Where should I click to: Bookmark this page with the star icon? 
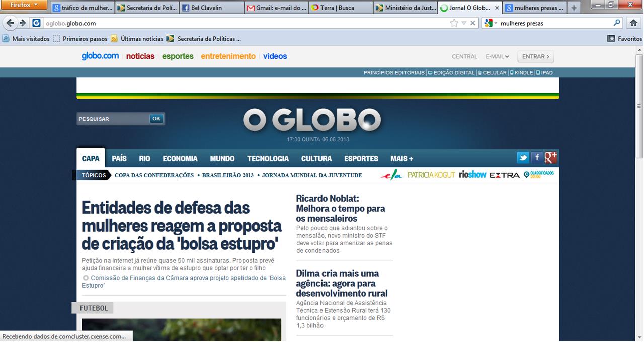454,23
